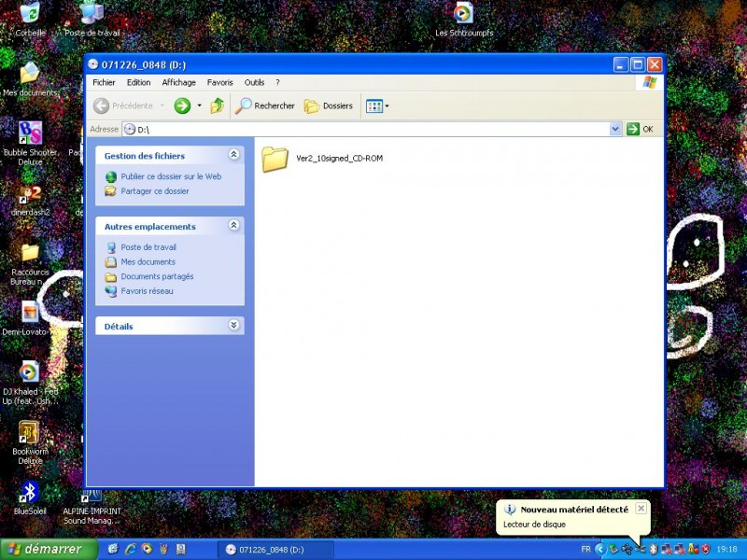Open BlueSoleil desktop icon
The height and width of the screenshot is (560, 747).
tap(30, 496)
